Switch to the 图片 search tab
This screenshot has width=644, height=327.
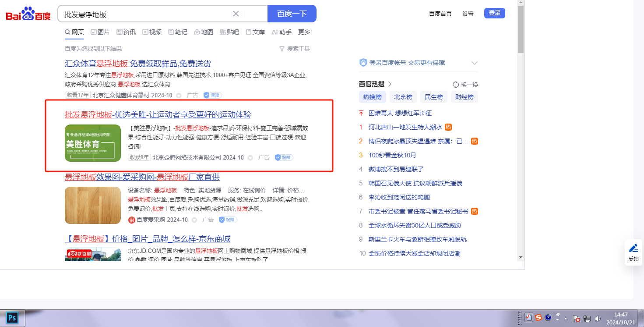tap(100, 32)
